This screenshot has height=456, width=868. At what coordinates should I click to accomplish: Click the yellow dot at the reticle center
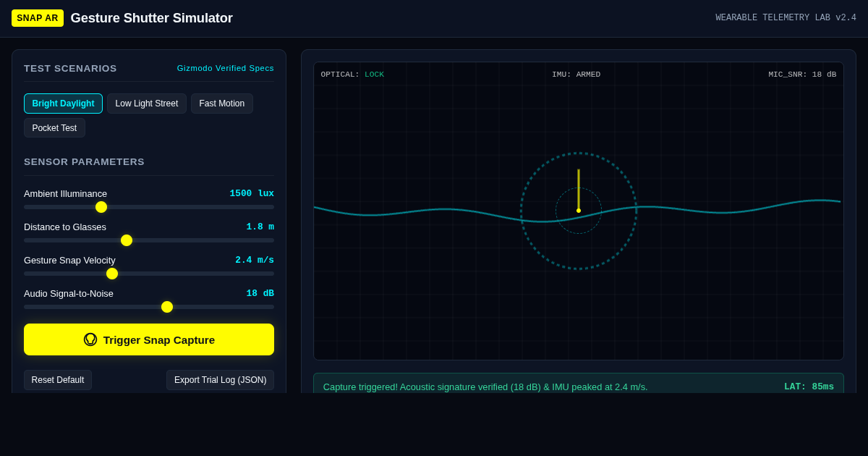pyautogui.click(x=579, y=211)
